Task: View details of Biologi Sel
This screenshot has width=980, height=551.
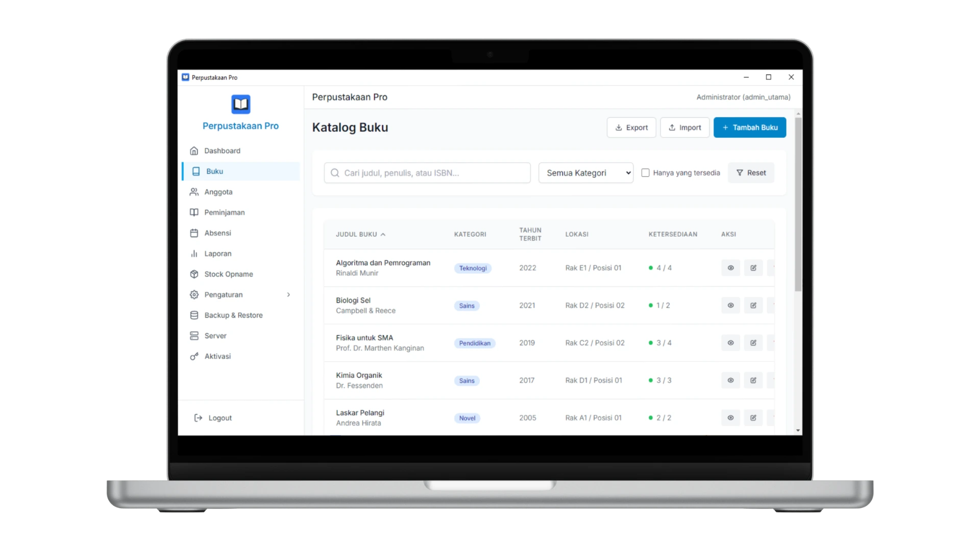Action: (730, 306)
